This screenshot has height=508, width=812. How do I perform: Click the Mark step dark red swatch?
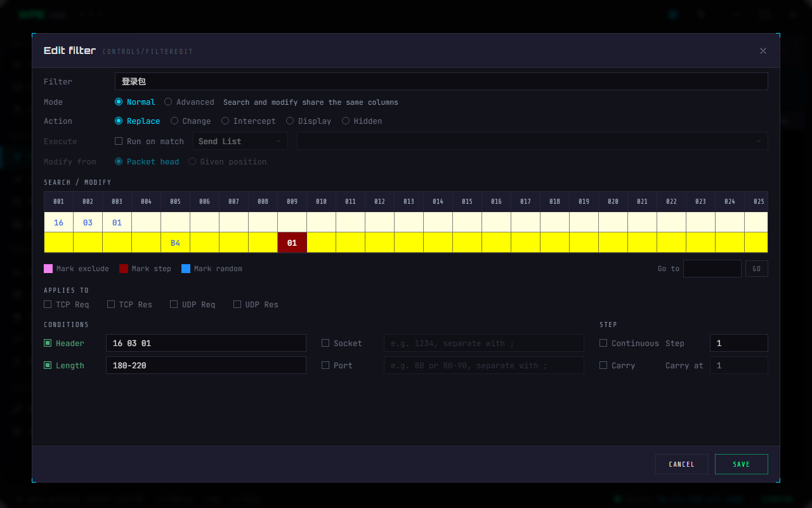coord(124,269)
